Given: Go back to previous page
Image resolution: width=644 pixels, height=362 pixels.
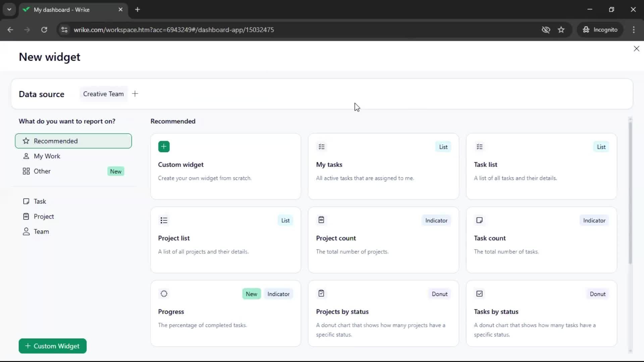Looking at the screenshot, I should [10, 29].
